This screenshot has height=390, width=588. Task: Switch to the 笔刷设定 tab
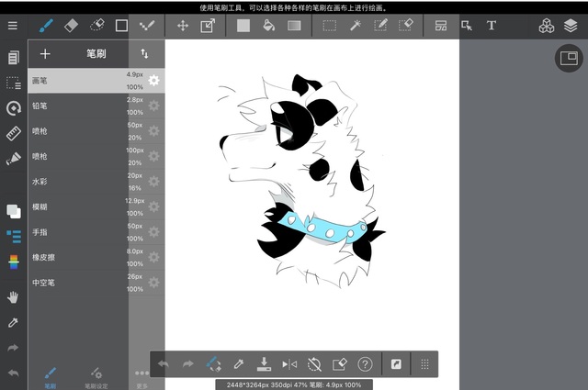94,377
